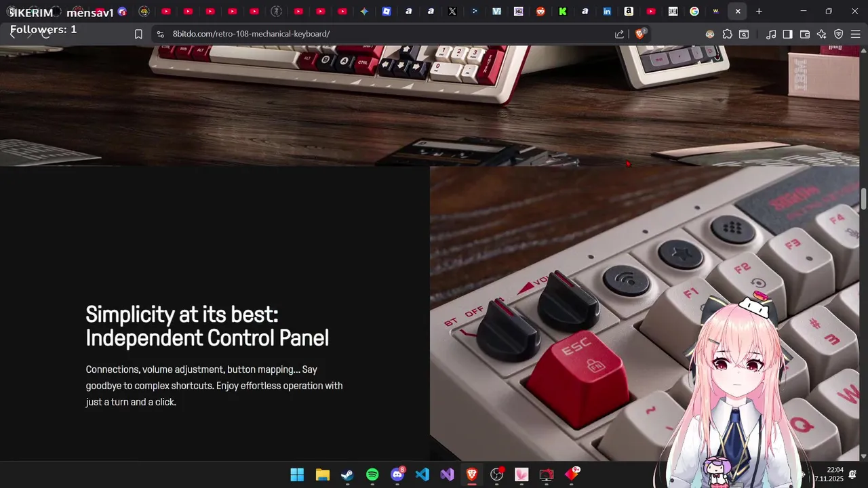Open the Brave playlist music-note icon
Screen dimensions: 868x488
pos(771,34)
